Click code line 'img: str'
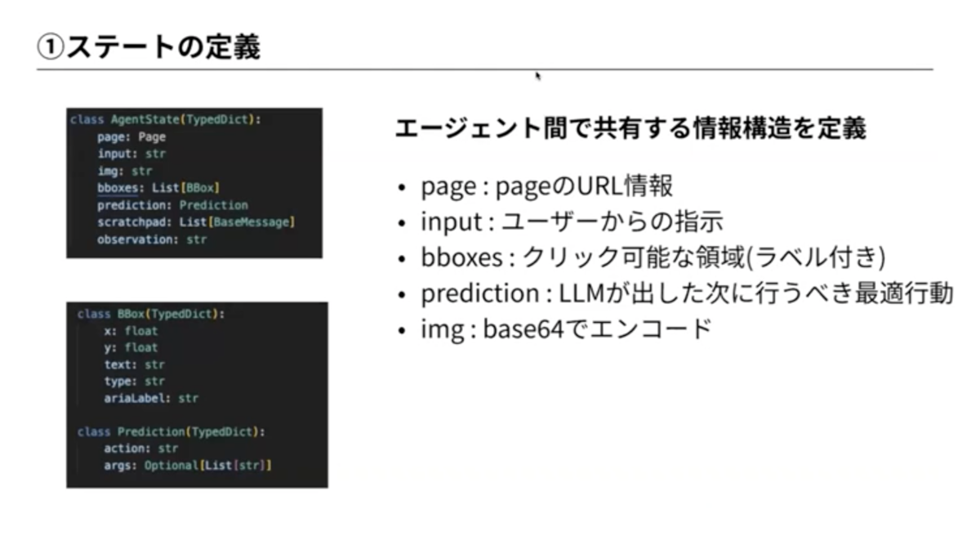The image size is (980, 537). pyautogui.click(x=125, y=171)
